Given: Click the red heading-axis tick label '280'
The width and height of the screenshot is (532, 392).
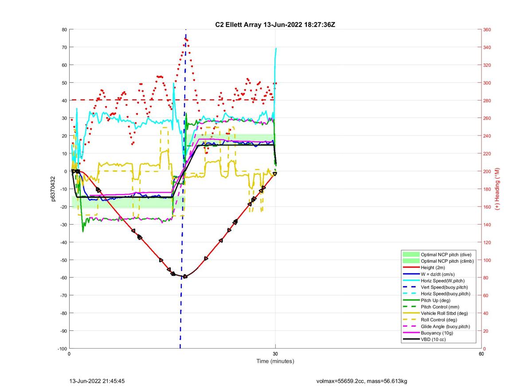Looking at the screenshot, I should pyautogui.click(x=487, y=101).
